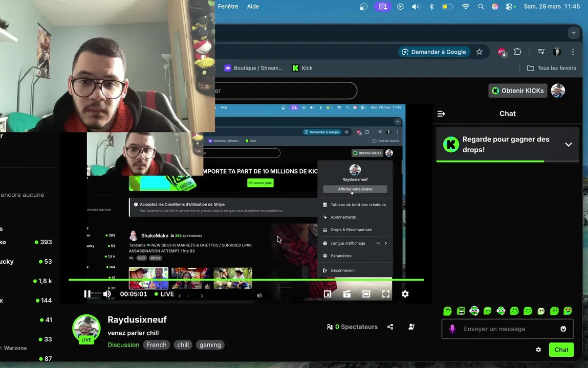This screenshot has width=588, height=368.
Task: Pause the live stream playback
Action: [87, 294]
